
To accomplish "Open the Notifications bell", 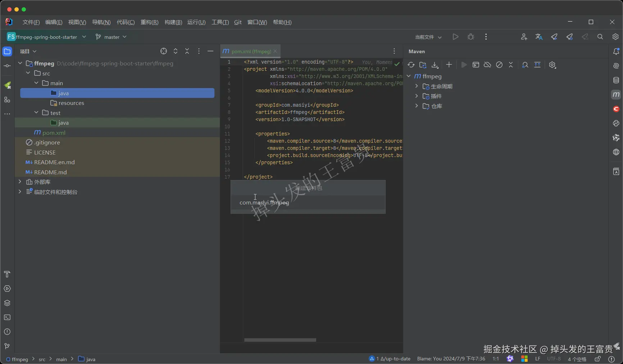I will 616,51.
